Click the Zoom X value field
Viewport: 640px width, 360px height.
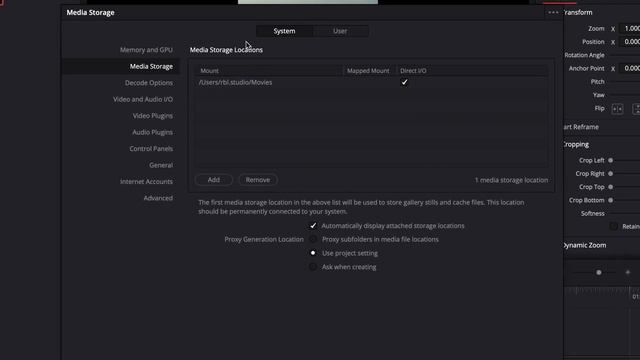pyautogui.click(x=630, y=29)
